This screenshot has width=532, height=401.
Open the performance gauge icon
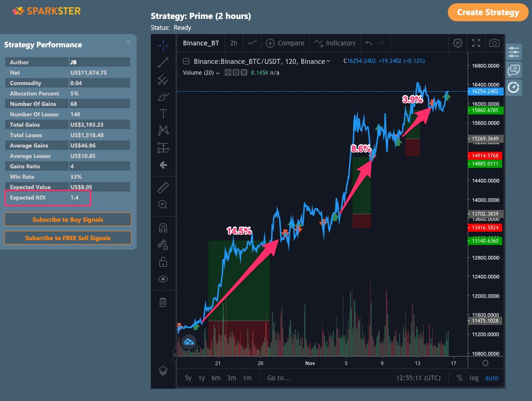click(514, 87)
